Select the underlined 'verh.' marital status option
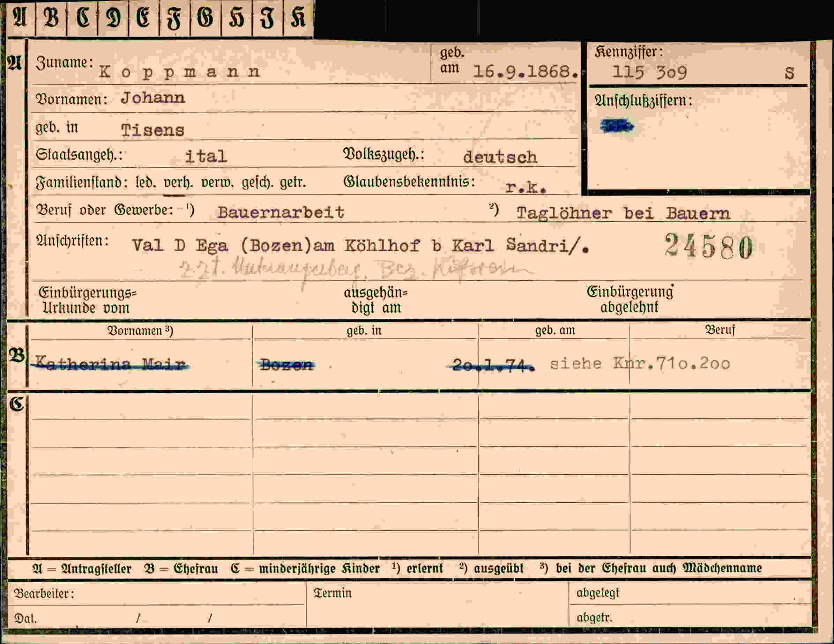This screenshot has width=834, height=644. pyautogui.click(x=178, y=183)
